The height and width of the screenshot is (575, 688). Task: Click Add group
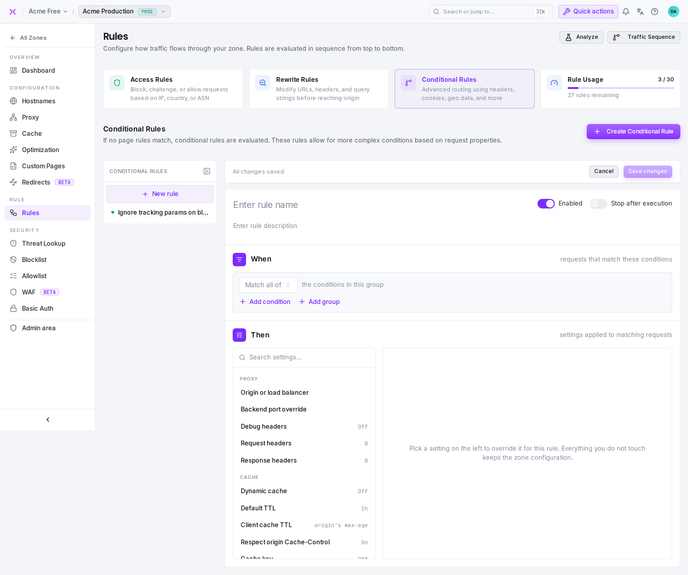pos(319,302)
